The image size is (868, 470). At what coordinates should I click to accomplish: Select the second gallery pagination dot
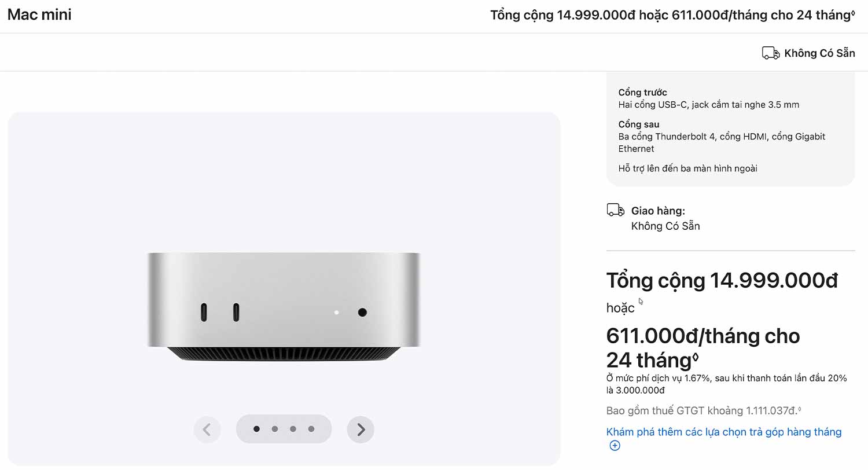[275, 429]
